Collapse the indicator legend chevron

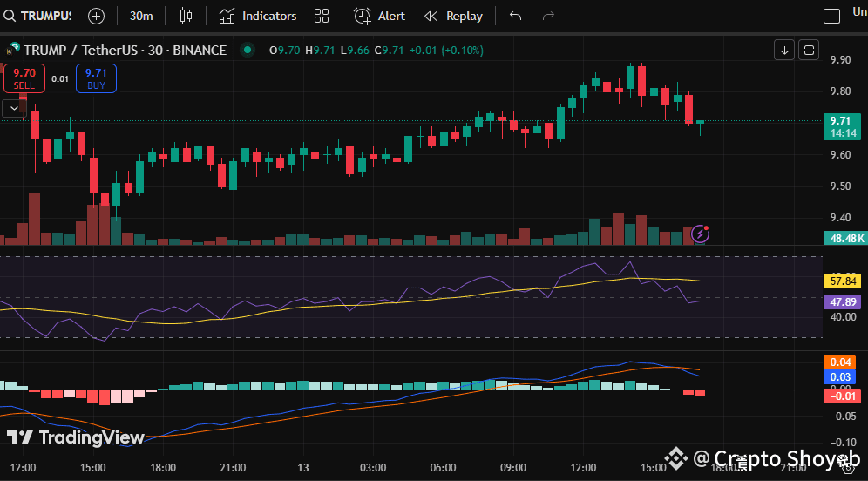[13, 108]
